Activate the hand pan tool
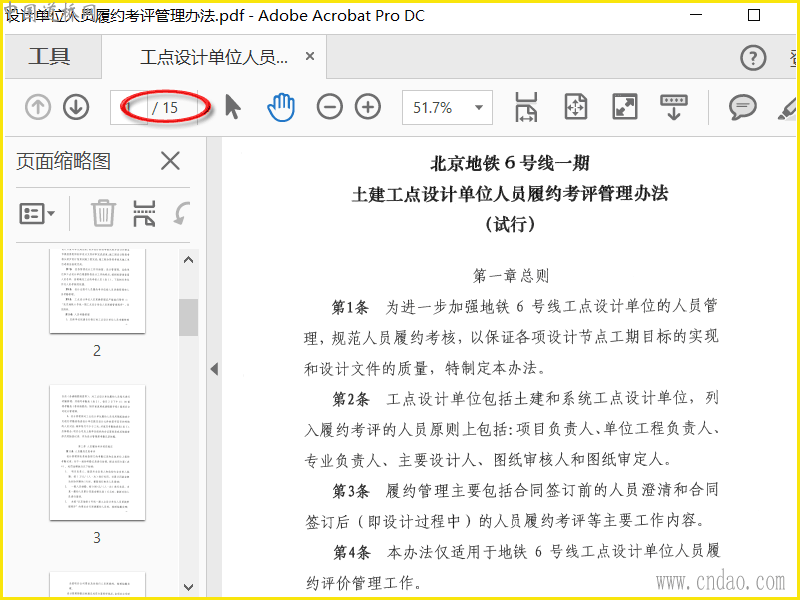The image size is (800, 600). (281, 107)
